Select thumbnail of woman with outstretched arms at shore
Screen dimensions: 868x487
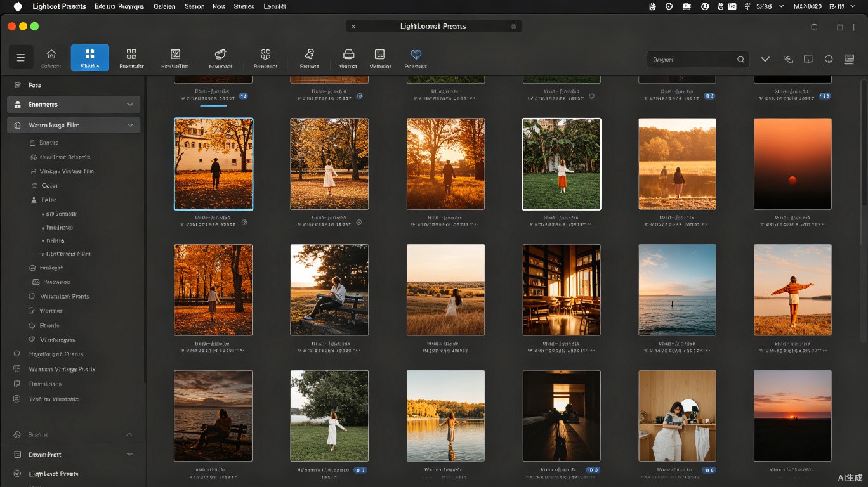pos(792,290)
